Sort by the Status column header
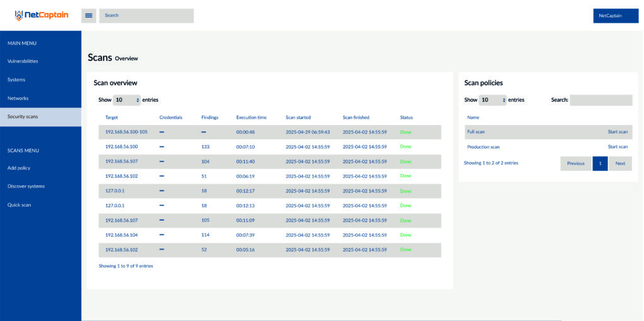This screenshot has width=644, height=321. tap(407, 117)
